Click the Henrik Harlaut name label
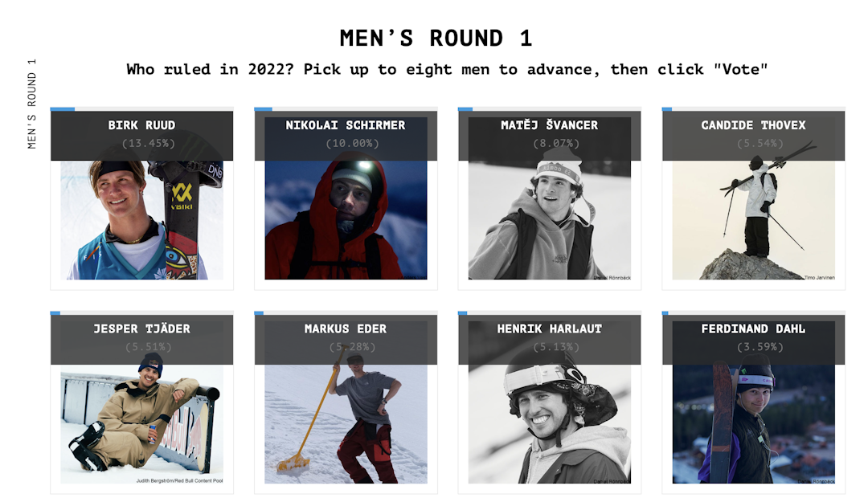The height and width of the screenshot is (498, 868). pos(550,329)
